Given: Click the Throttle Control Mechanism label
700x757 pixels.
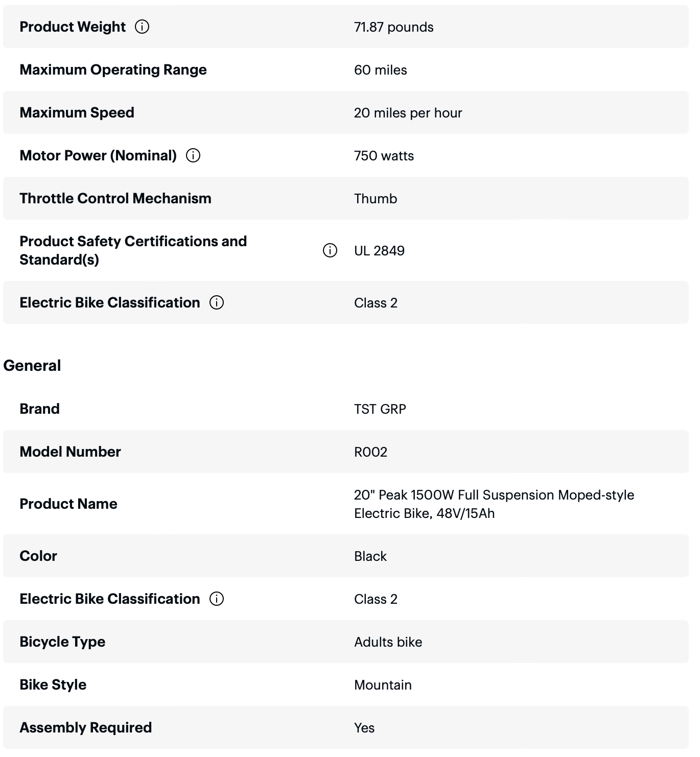Looking at the screenshot, I should point(115,198).
